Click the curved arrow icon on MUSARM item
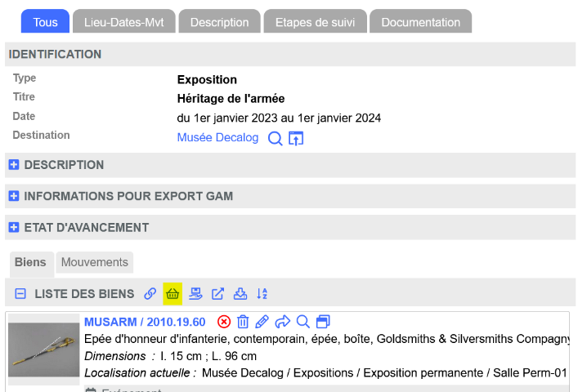The width and height of the screenshot is (578, 392). click(283, 322)
